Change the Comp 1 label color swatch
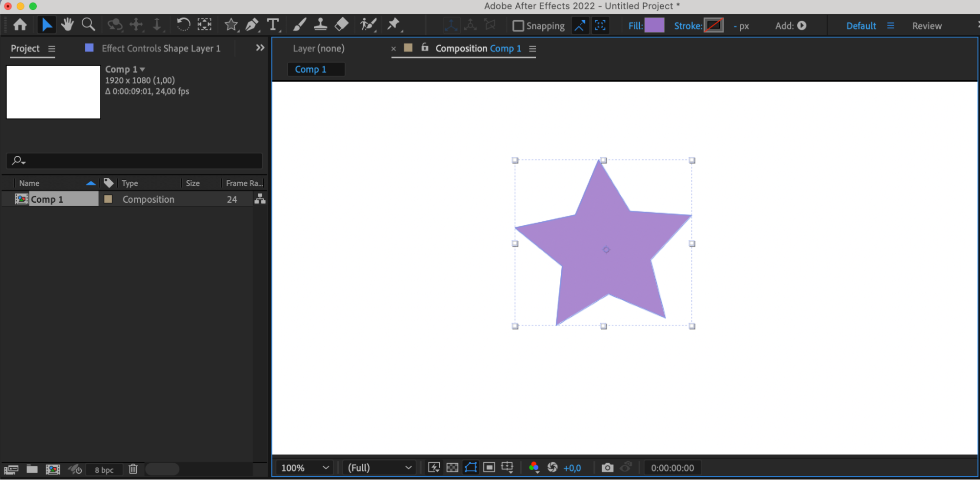Image resolution: width=980 pixels, height=480 pixels. (108, 199)
